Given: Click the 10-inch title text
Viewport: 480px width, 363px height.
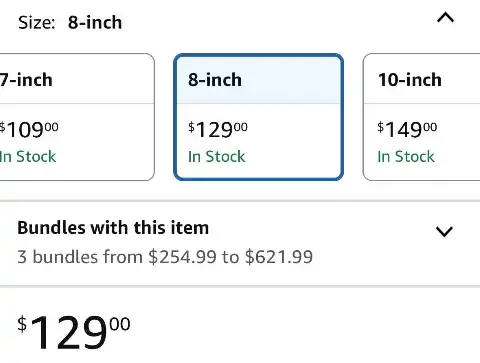Looking at the screenshot, I should 410,80.
